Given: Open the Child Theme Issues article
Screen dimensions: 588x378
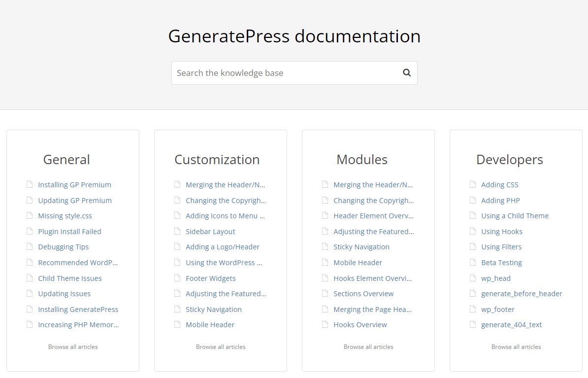Looking at the screenshot, I should tap(70, 278).
